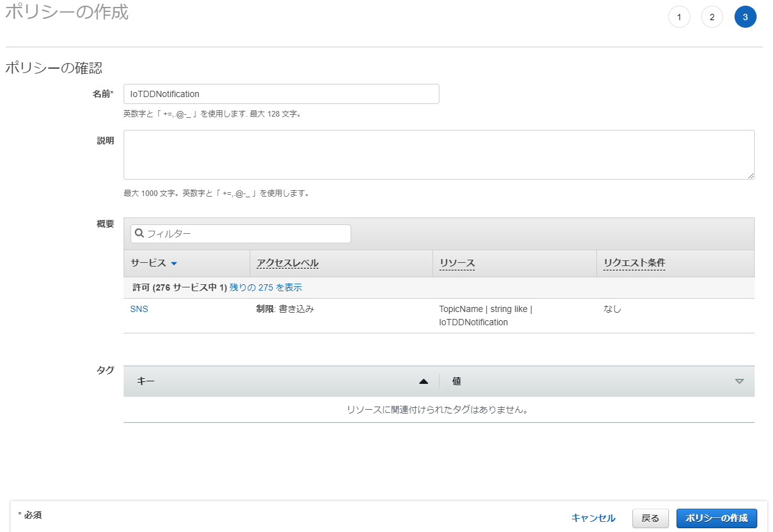
Task: Click step 3 circle indicator
Action: point(745,17)
